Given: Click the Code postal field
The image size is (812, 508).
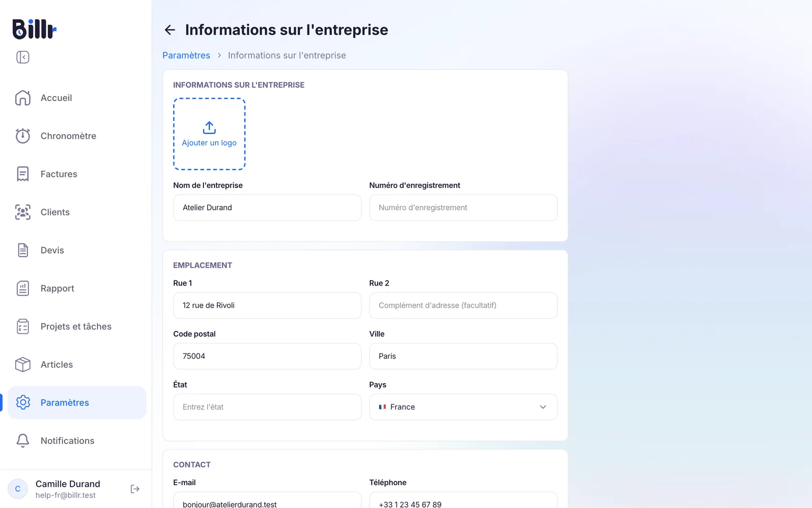Looking at the screenshot, I should 267,356.
